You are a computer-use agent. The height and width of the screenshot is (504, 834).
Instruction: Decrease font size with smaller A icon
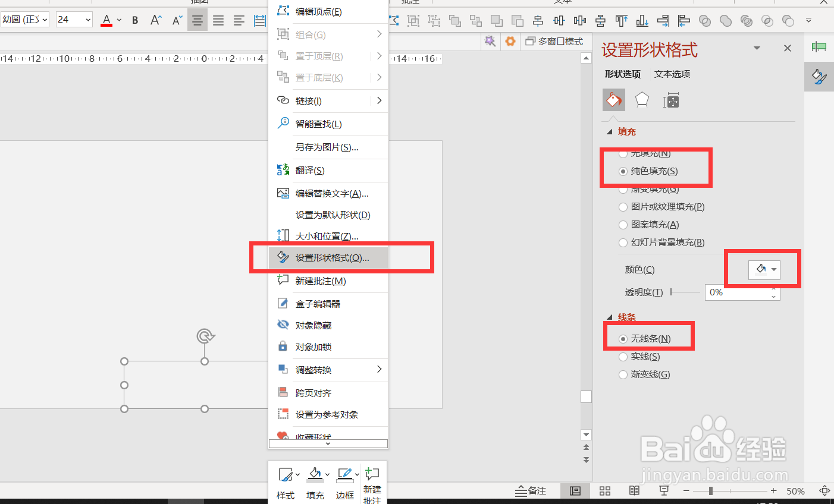click(177, 20)
